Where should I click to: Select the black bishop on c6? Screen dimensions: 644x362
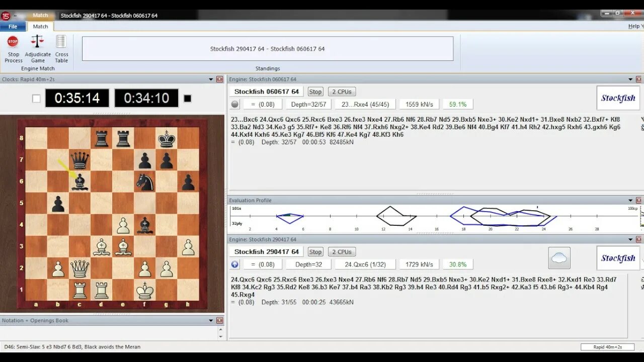[80, 182]
